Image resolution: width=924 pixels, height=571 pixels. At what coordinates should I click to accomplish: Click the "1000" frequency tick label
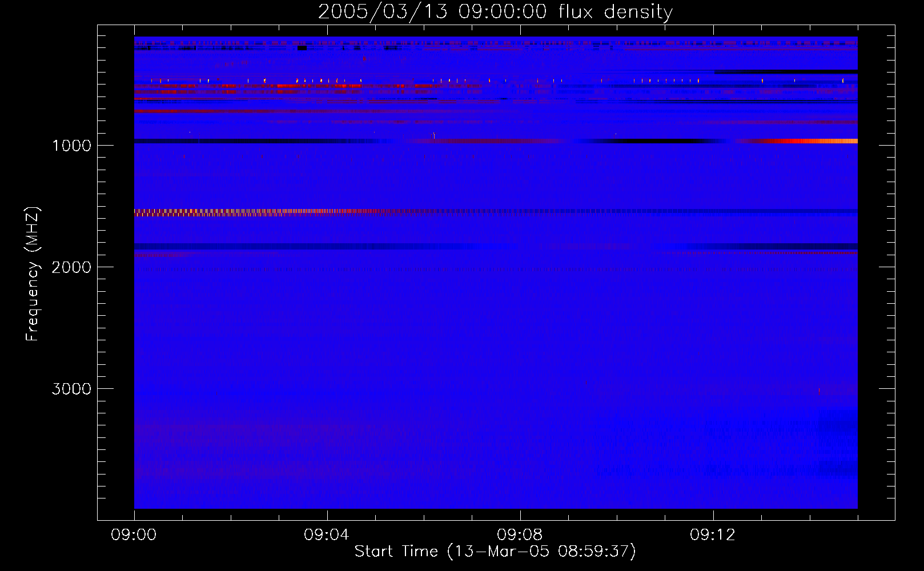click(71, 146)
